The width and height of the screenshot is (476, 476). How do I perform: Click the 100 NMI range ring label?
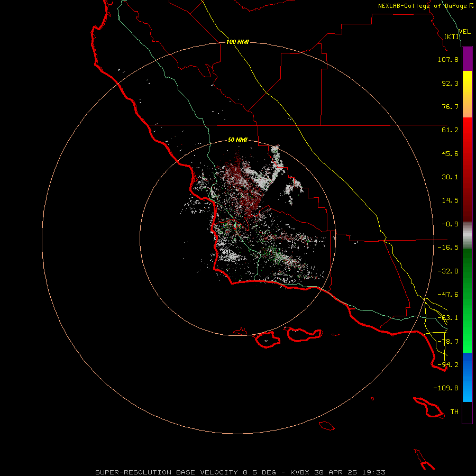click(237, 42)
